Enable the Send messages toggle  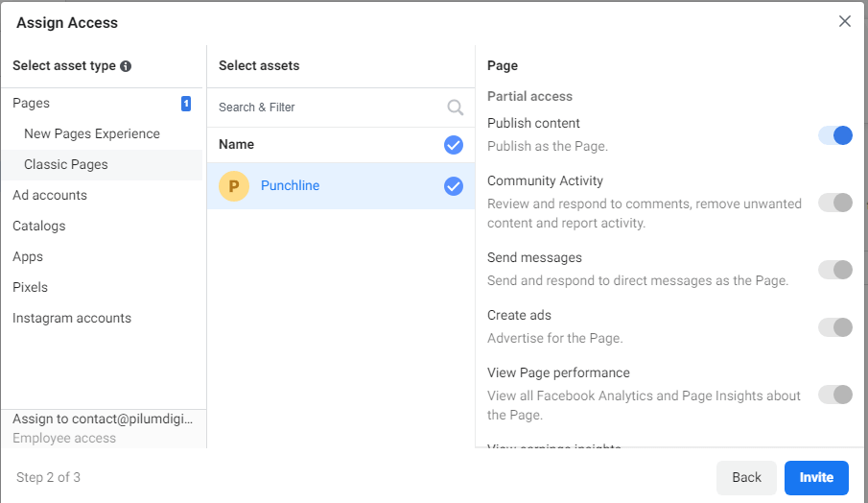[x=835, y=270]
